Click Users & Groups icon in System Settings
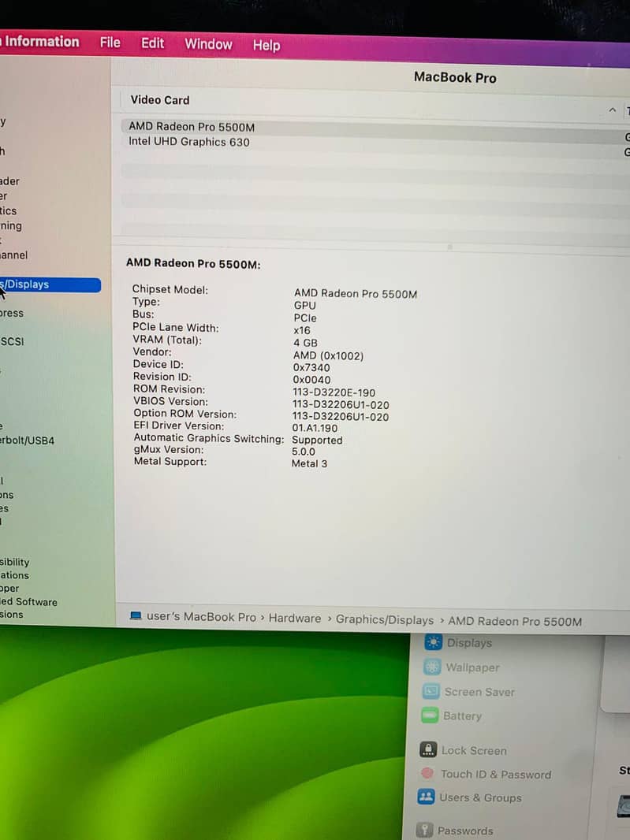This screenshot has height=840, width=630. (x=426, y=797)
